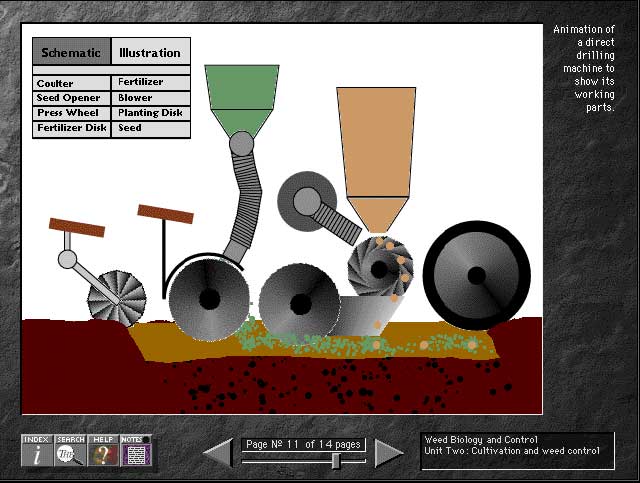Go to previous page with left arrow

click(x=218, y=453)
